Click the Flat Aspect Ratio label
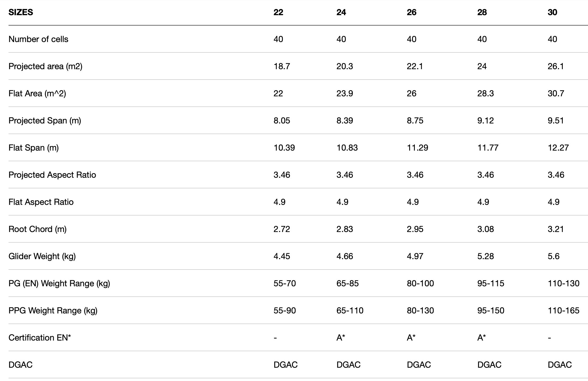 tap(41, 202)
